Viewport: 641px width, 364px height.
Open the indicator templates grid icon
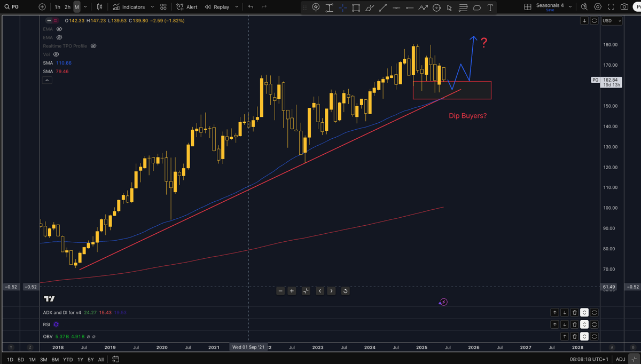(163, 7)
